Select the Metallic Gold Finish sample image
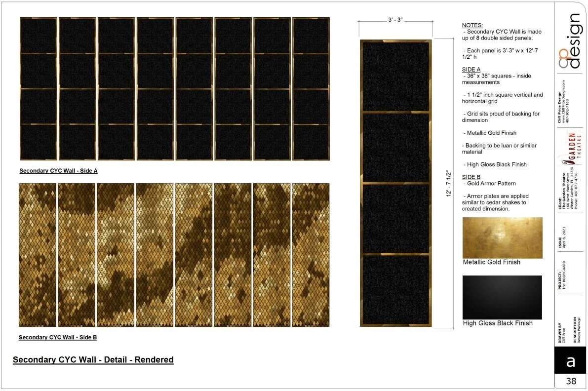Image resolution: width=588 pixels, height=391 pixels. tap(502, 237)
